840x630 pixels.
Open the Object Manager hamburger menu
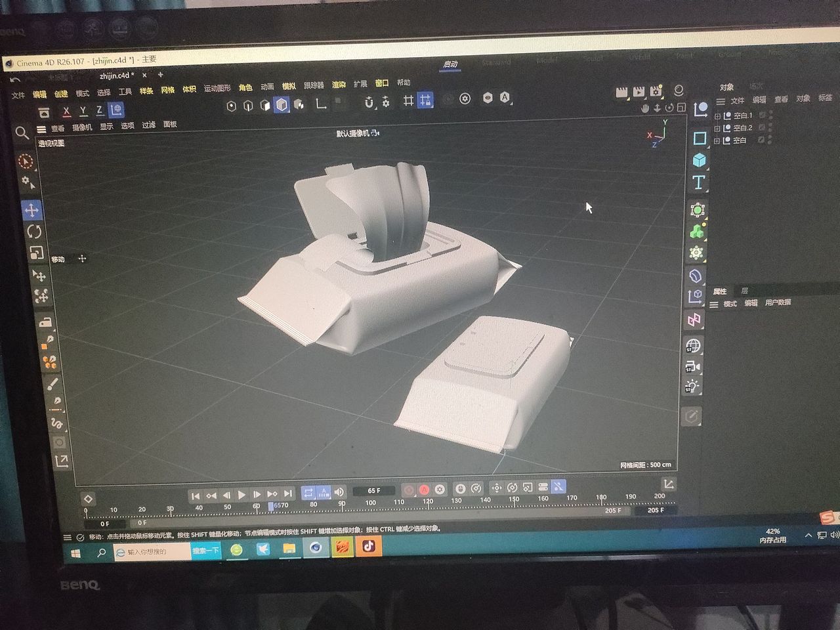[721, 101]
